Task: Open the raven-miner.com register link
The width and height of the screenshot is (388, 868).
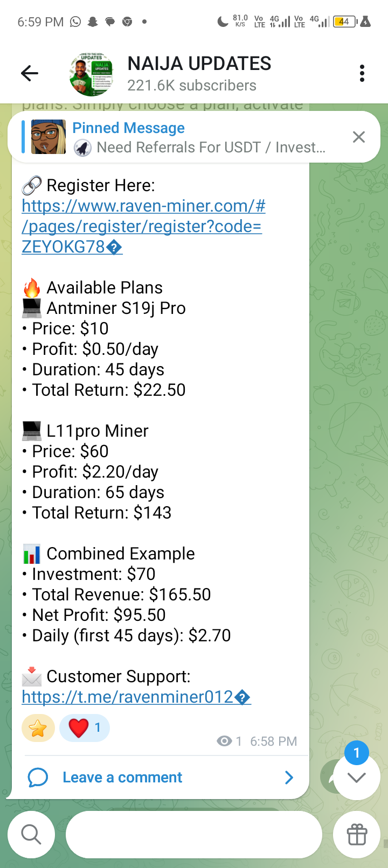Action: click(143, 226)
